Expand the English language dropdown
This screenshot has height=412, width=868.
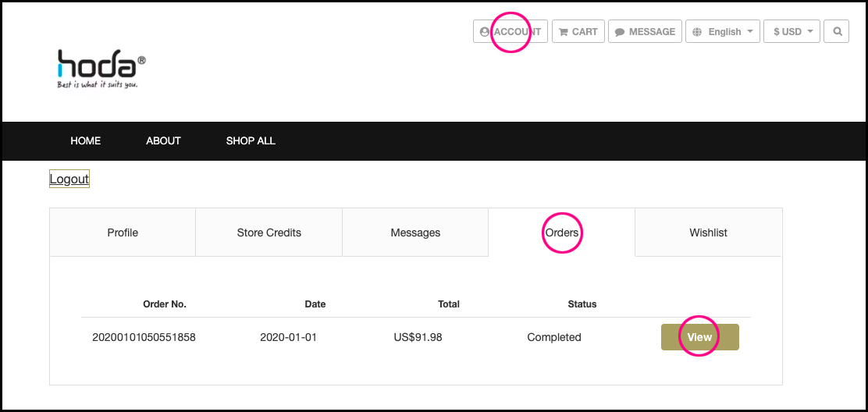click(723, 32)
